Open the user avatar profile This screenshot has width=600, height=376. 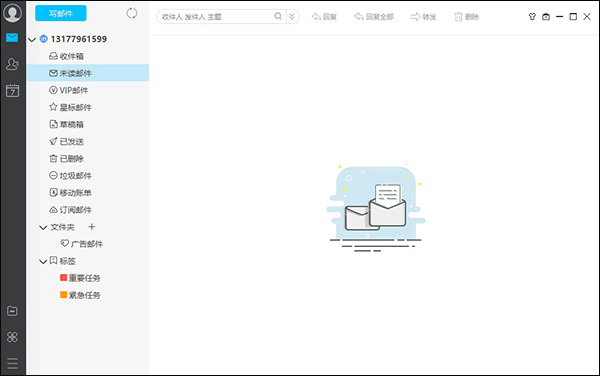13,13
